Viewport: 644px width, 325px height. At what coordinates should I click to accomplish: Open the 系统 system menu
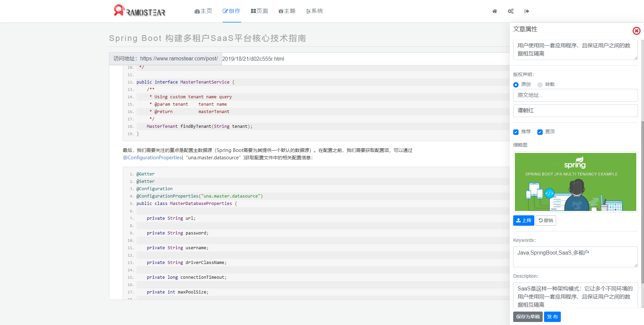click(314, 11)
